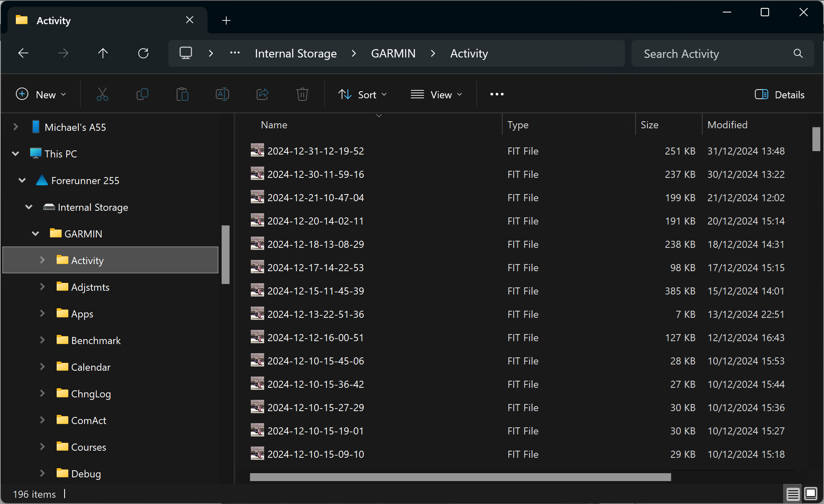The image size is (824, 504).
Task: Click the Details panel toggle icon
Action: 762,95
